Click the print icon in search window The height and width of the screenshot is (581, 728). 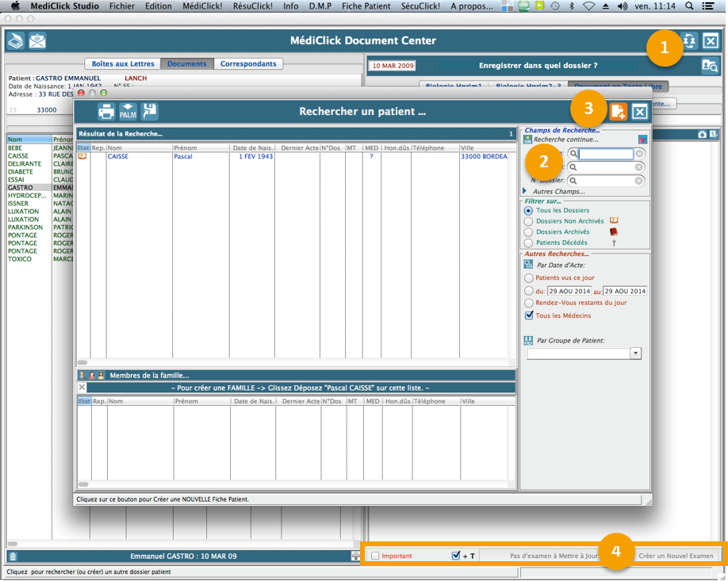[107, 112]
